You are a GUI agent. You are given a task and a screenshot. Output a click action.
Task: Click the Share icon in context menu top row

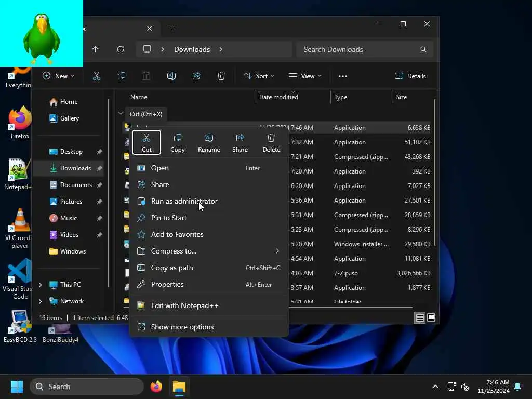240,138
